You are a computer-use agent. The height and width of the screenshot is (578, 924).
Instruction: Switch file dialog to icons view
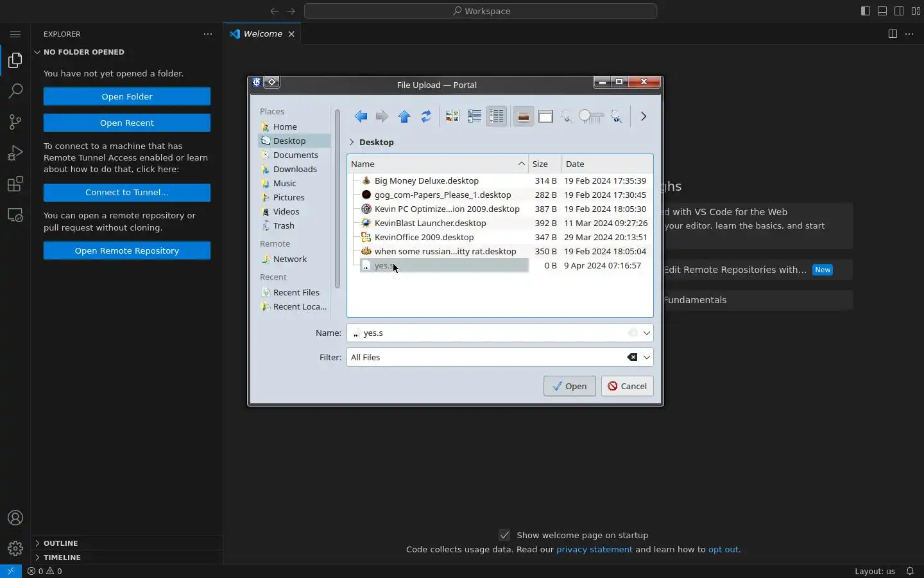coord(452,116)
